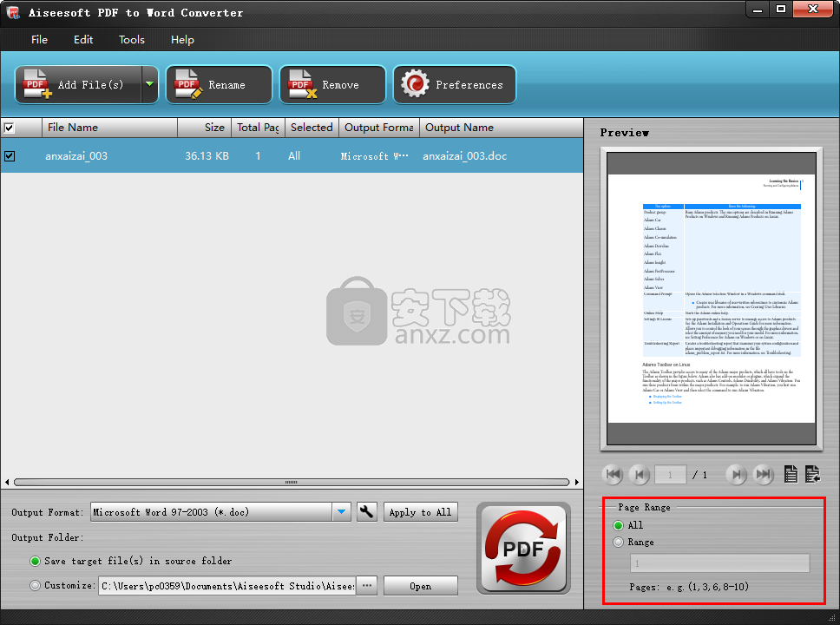
Task: Go to the next preview page
Action: tap(737, 474)
